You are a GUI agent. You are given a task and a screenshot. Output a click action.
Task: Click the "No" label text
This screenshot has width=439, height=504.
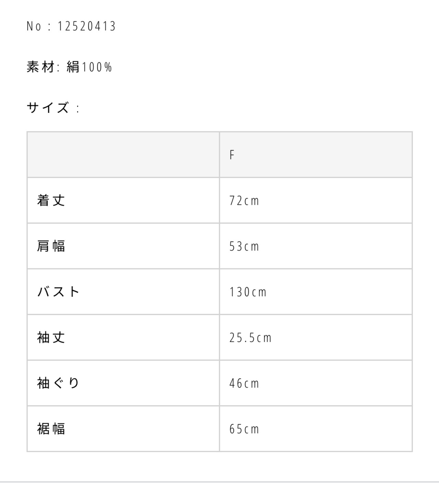click(34, 26)
